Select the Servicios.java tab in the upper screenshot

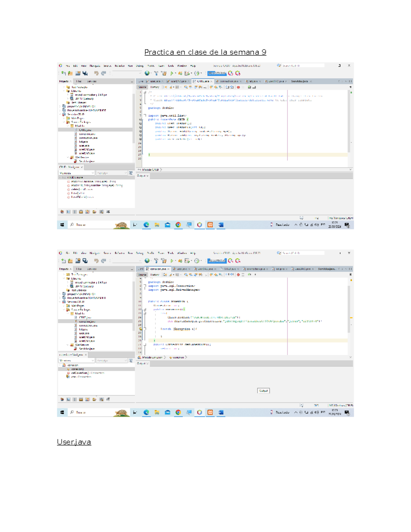tap(299, 82)
